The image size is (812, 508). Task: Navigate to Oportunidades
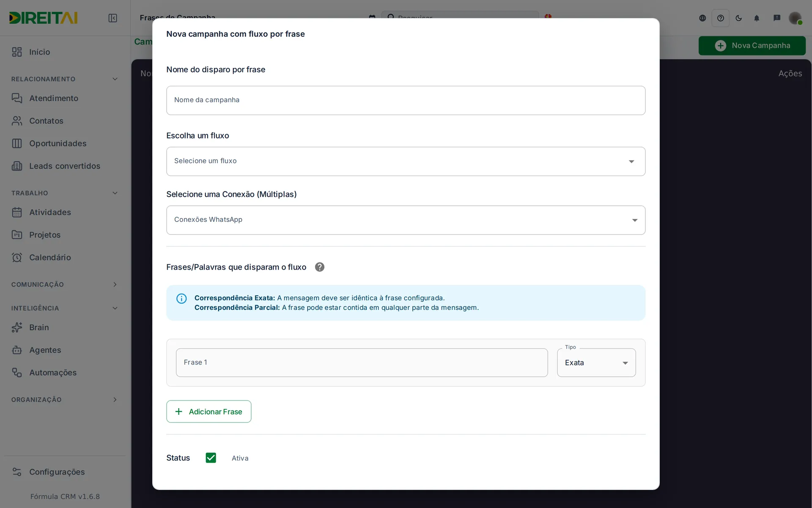click(65, 144)
